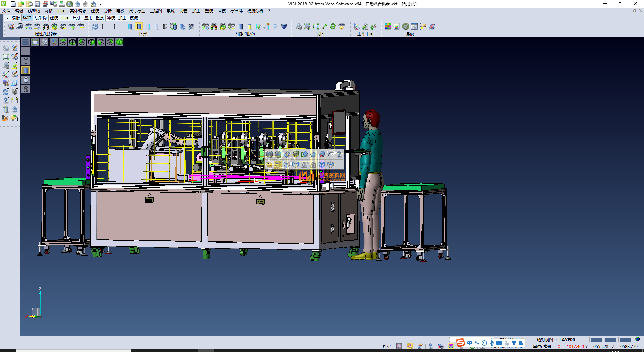Open the toolbar tab selector dropdown arrow
Image resolution: width=644 pixels, height=352 pixels.
7,18
